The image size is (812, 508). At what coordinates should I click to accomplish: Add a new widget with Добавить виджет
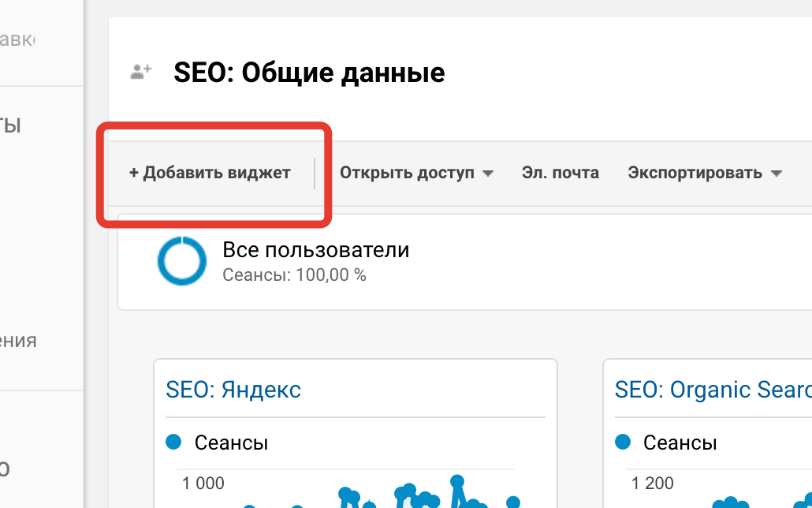[x=210, y=172]
